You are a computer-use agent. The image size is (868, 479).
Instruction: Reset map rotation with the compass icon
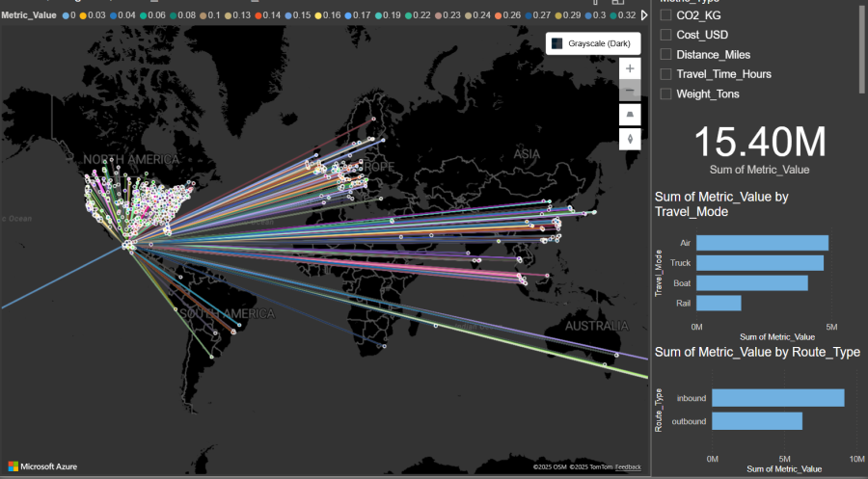pos(630,139)
